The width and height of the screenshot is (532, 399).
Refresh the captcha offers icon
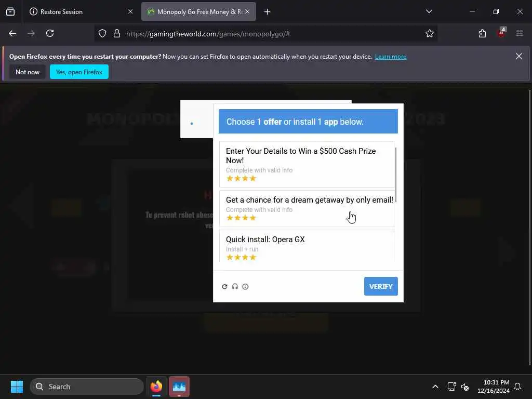224,287
